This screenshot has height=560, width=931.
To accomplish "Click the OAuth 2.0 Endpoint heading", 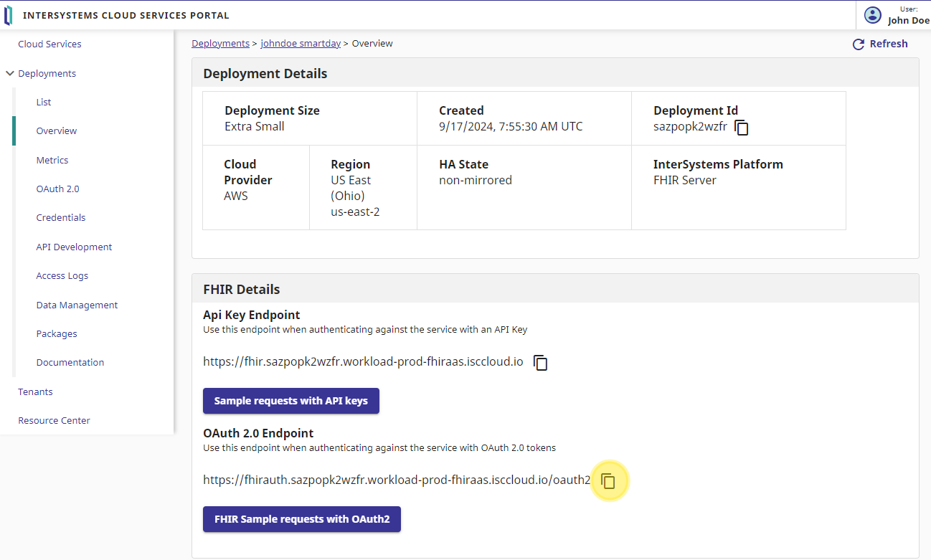I will pos(258,433).
